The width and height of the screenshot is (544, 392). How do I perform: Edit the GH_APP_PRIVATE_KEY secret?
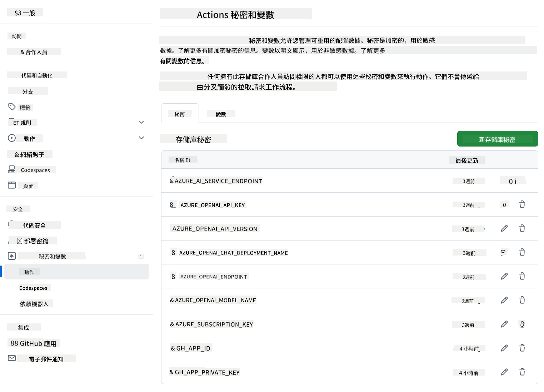pos(504,372)
